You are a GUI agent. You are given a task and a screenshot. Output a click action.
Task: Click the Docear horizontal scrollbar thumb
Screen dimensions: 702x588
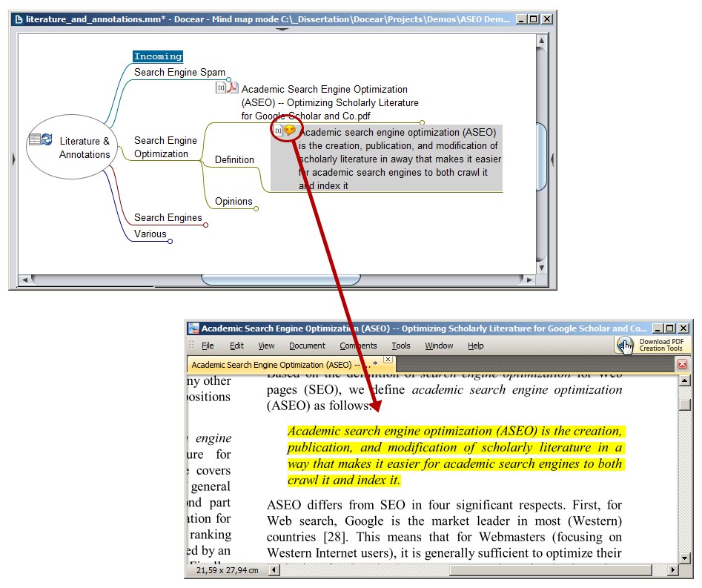pos(281,280)
